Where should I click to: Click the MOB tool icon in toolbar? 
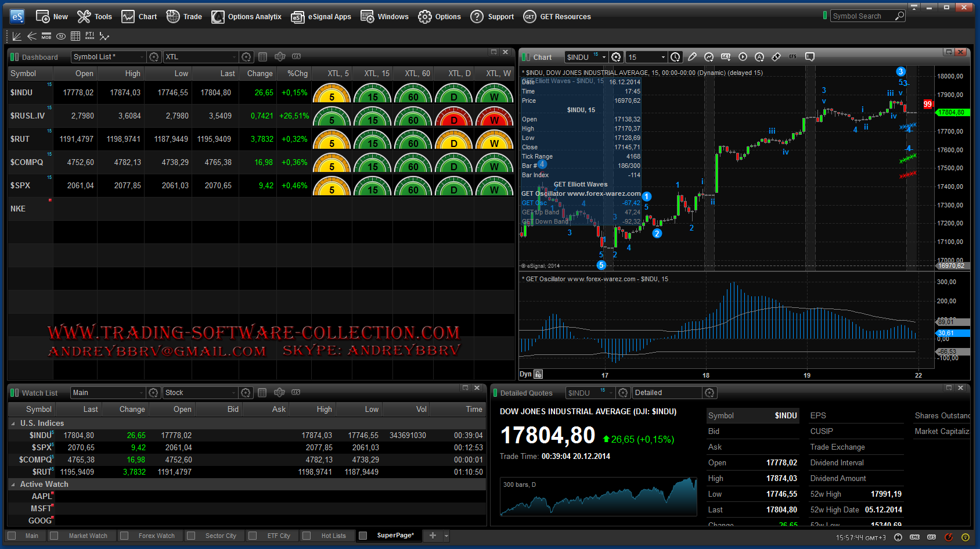coord(46,36)
